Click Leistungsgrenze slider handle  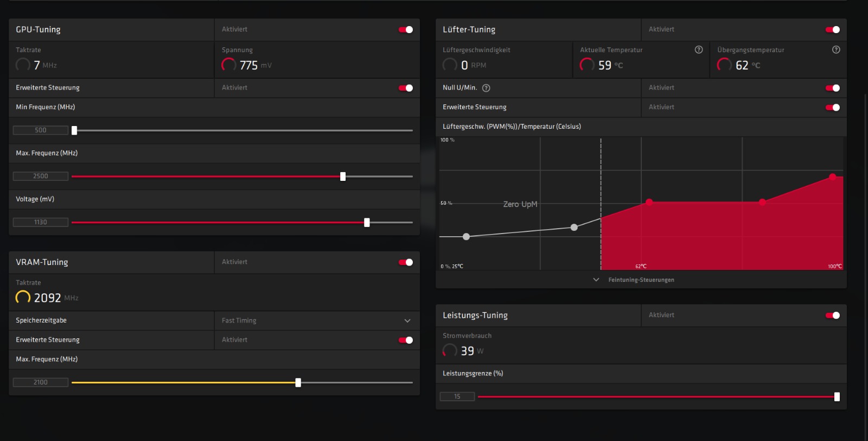(837, 397)
